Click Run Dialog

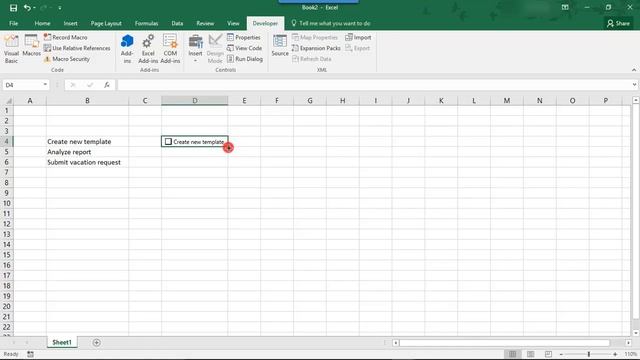pyautogui.click(x=245, y=59)
